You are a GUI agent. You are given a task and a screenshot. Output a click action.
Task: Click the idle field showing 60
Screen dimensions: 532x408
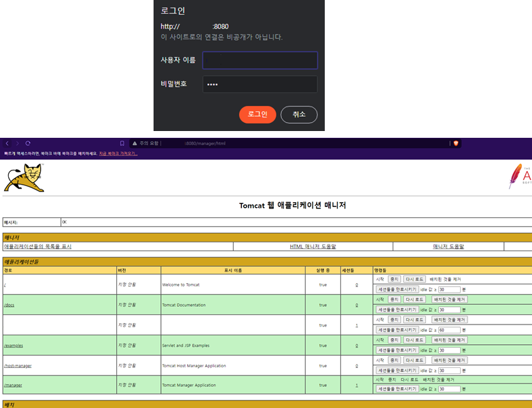point(449,330)
